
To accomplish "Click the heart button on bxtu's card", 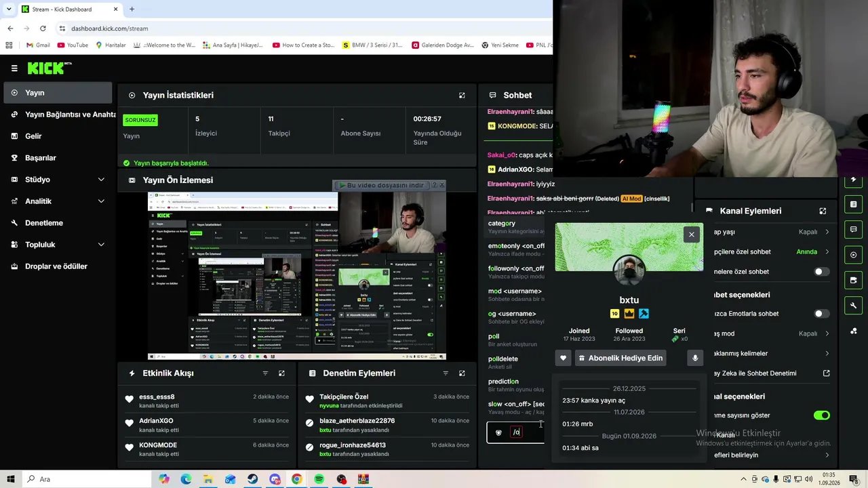I will click(x=563, y=358).
